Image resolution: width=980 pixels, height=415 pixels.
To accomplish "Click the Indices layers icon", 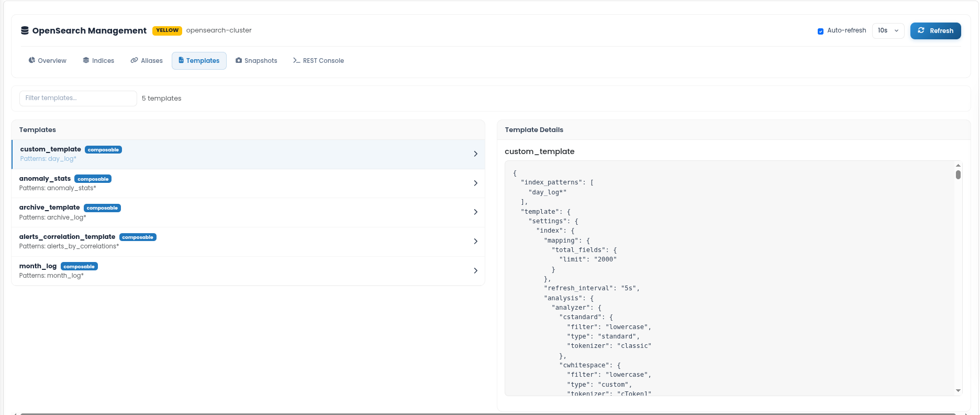I will 86,60.
